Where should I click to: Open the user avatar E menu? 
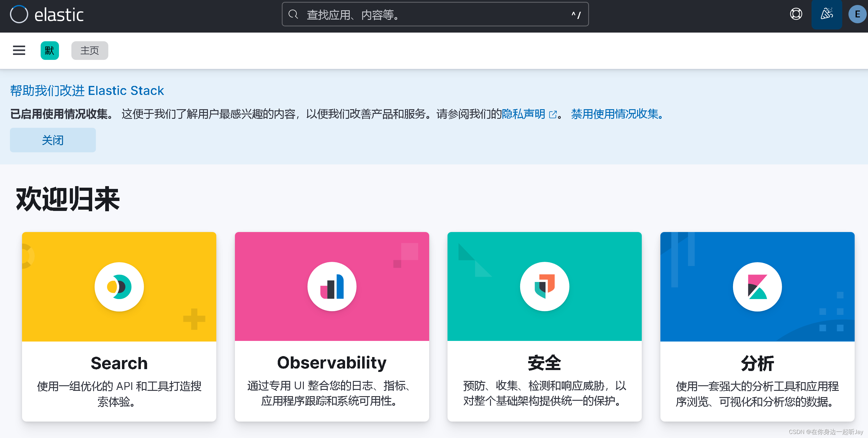click(x=857, y=14)
